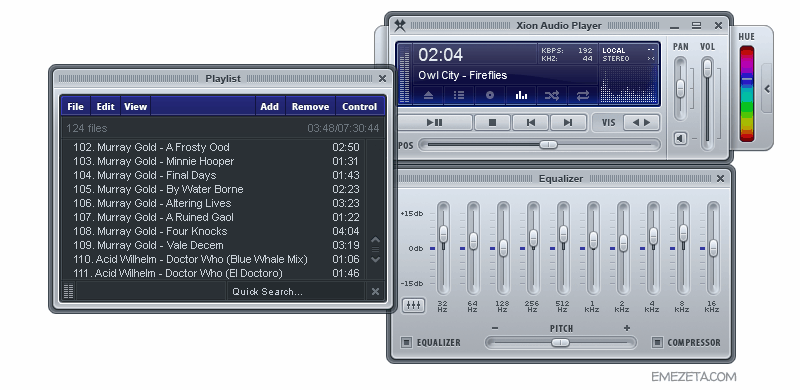The image size is (800, 390).
Task: Skip to the previous track
Action: (531, 123)
